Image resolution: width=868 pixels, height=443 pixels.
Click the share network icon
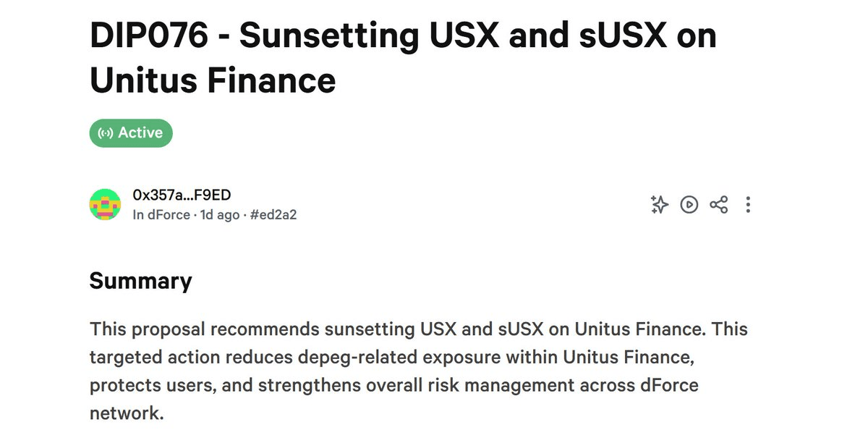tap(718, 206)
